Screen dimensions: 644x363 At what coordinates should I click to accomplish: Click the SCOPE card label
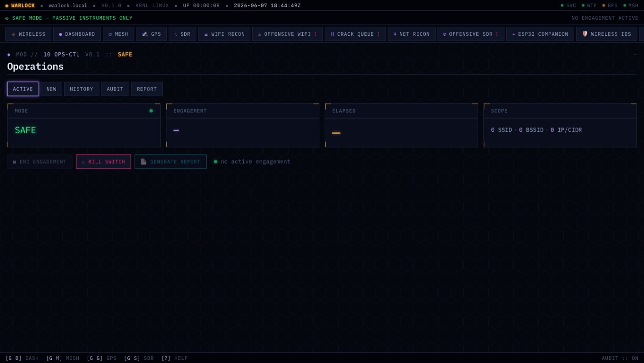coord(499,111)
